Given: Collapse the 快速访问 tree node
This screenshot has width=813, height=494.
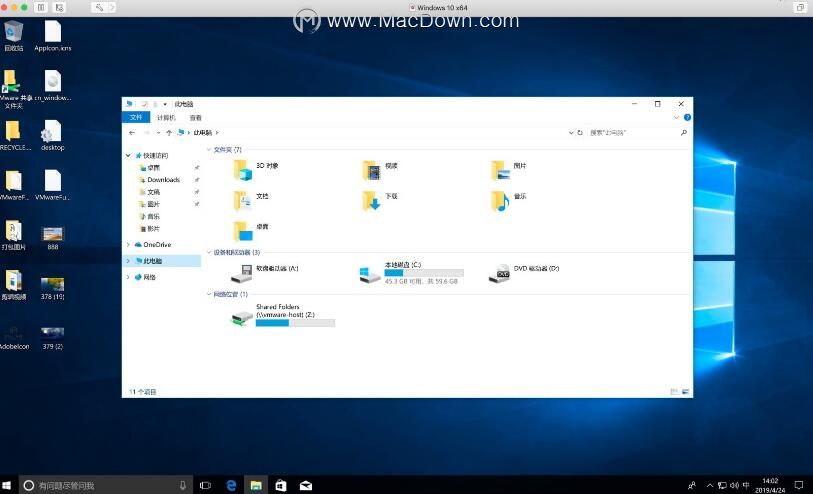Looking at the screenshot, I should coord(128,156).
